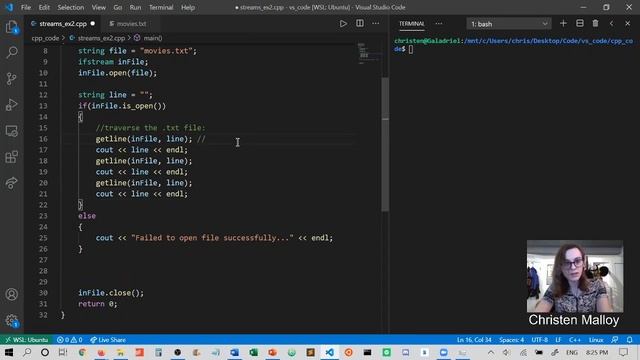Open Excel from the taskbar

click(x=253, y=352)
